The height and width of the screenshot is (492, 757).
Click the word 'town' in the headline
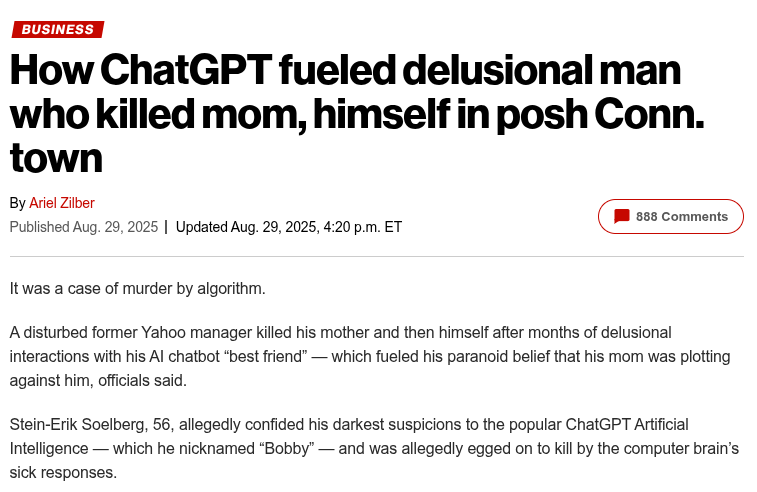[56, 158]
